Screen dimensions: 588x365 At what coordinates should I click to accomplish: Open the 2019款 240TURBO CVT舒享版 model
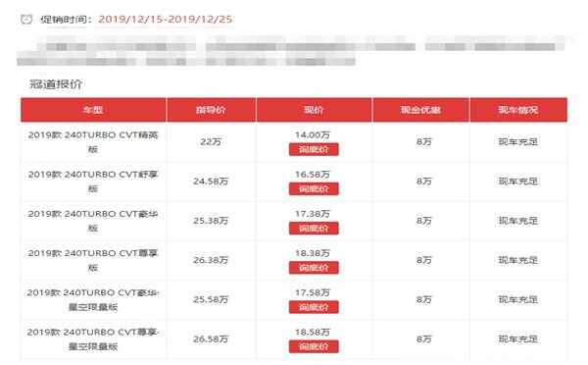[93, 182]
